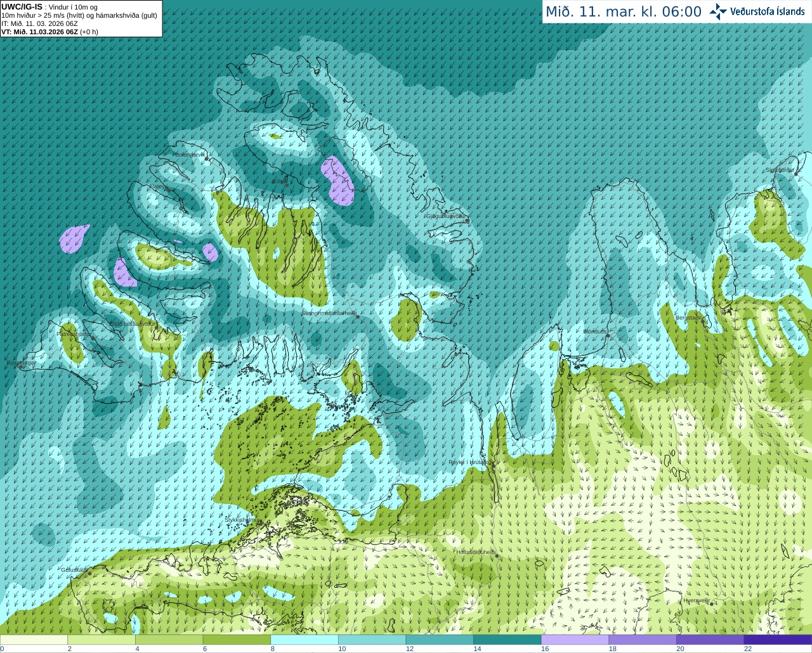Click the Stykkishólmur station label
Image resolution: width=812 pixels, height=653 pixels.
pyautogui.click(x=241, y=520)
